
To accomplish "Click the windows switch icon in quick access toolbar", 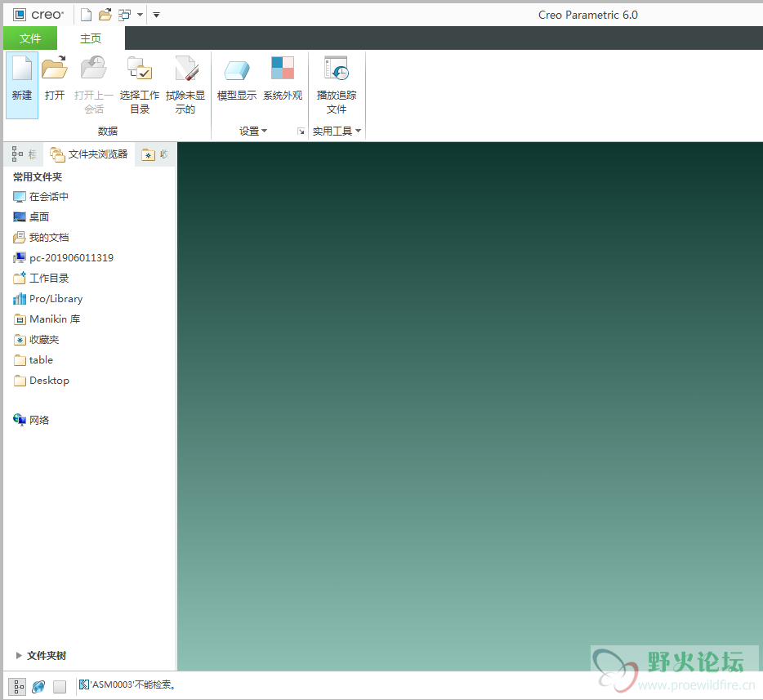I will (x=124, y=15).
